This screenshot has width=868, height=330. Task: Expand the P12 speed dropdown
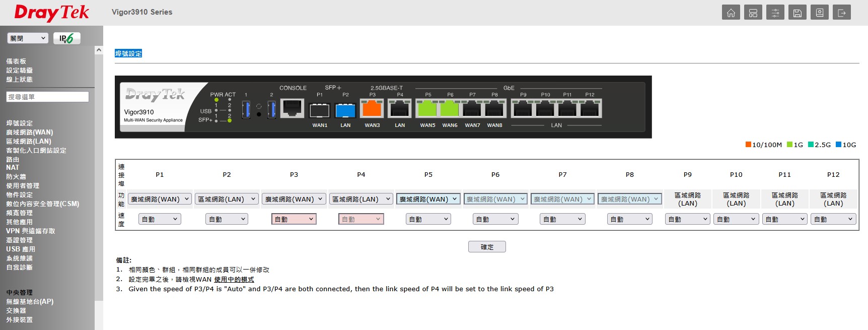tap(833, 219)
